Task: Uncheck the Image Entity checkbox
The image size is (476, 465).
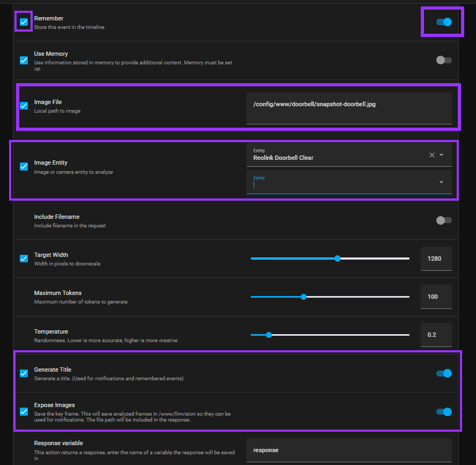Action: [x=24, y=166]
